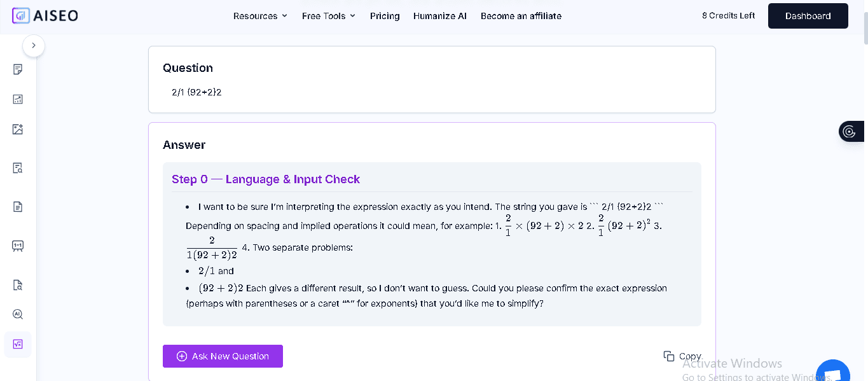The height and width of the screenshot is (381, 868).
Task: Click the file inspection icon in sidebar
Action: [18, 285]
